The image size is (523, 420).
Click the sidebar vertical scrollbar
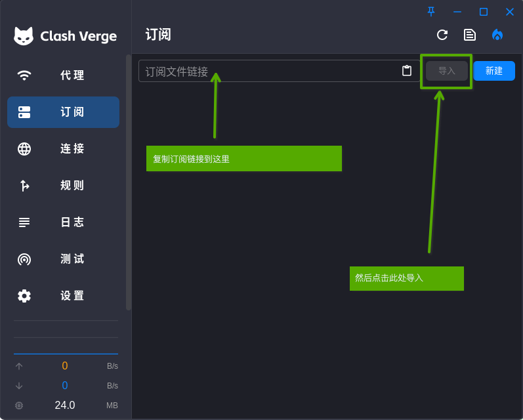point(129,182)
